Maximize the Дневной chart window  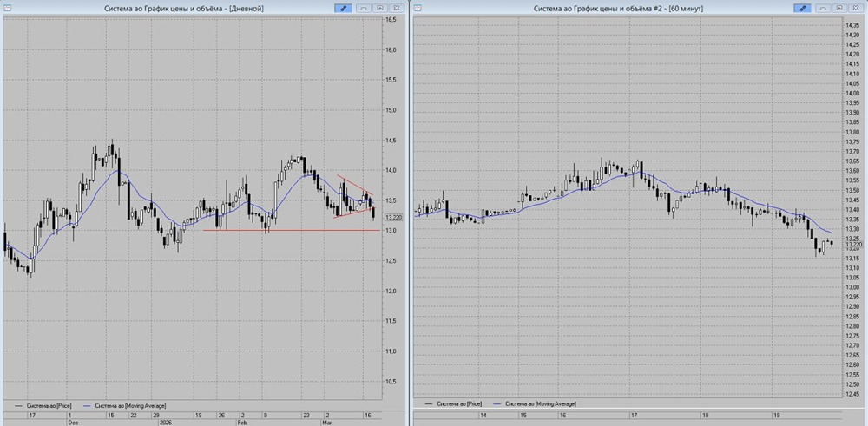(x=380, y=9)
